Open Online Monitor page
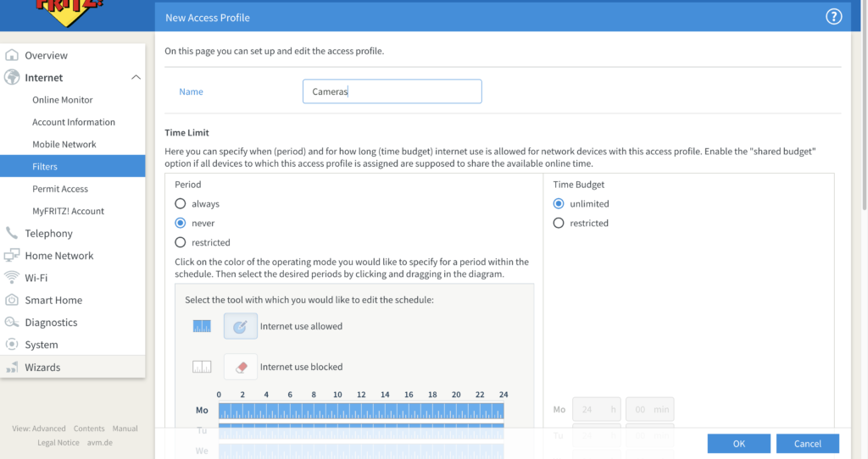The width and height of the screenshot is (868, 459). pos(63,100)
